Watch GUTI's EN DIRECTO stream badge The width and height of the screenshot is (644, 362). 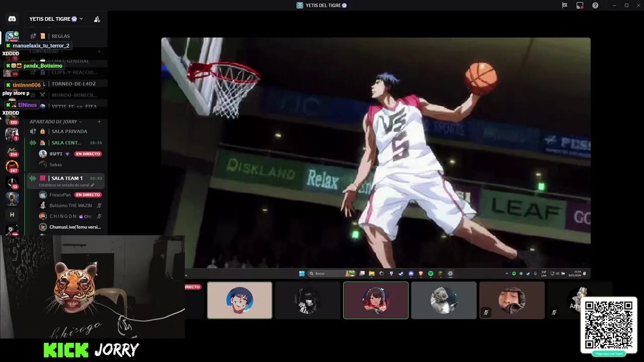click(x=88, y=154)
